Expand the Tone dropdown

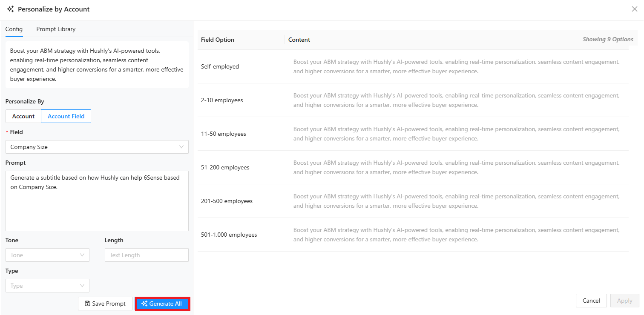pos(47,255)
